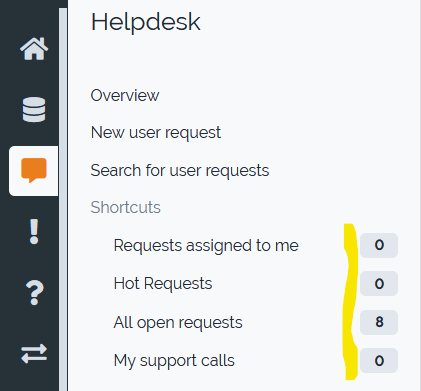Screen dimensions: 421x391
Task: Open the question mark help icon
Action: point(34,293)
